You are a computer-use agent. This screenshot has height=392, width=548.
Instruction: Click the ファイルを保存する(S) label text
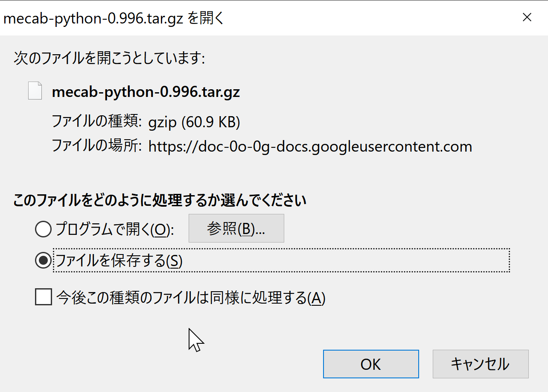click(x=119, y=260)
